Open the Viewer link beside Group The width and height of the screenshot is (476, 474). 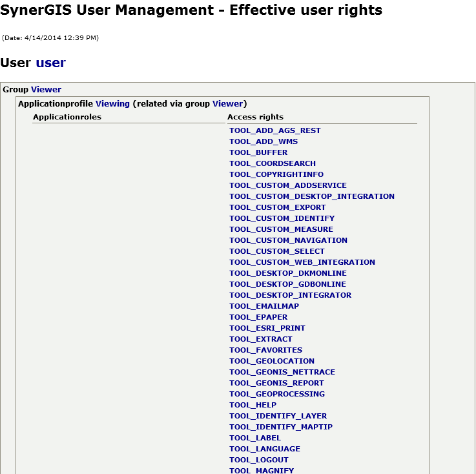[x=46, y=90]
